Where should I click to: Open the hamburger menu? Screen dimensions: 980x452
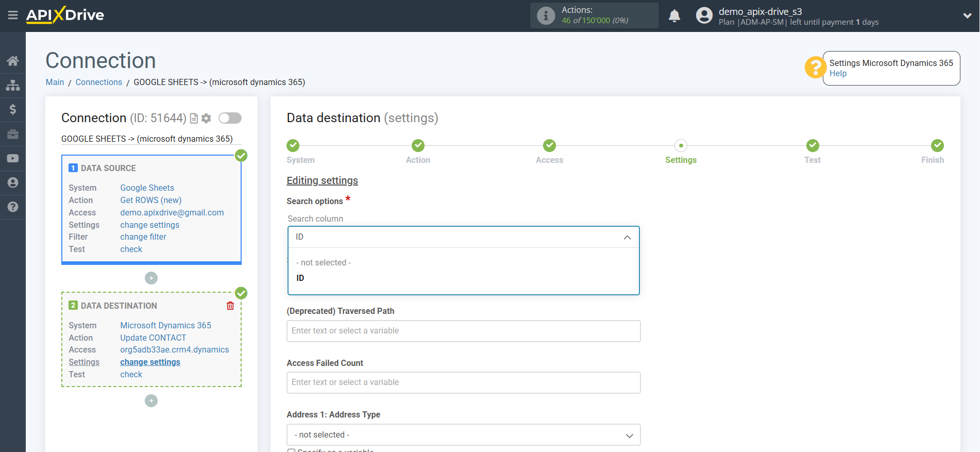[x=13, y=15]
